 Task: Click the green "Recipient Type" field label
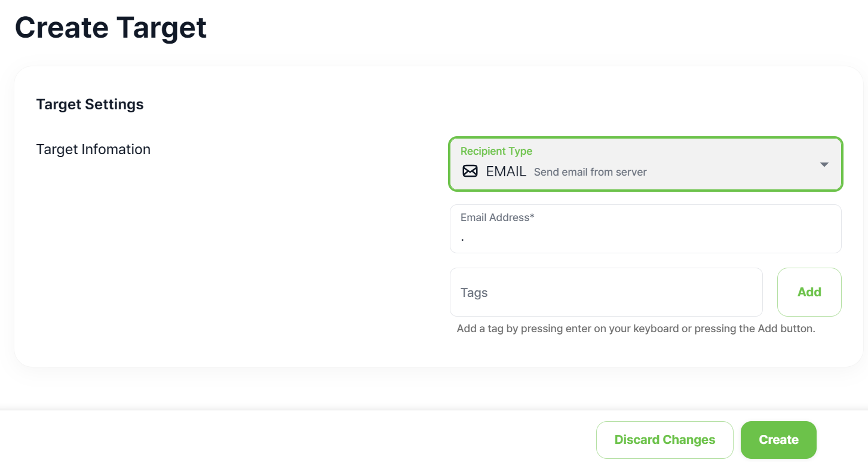pyautogui.click(x=496, y=151)
